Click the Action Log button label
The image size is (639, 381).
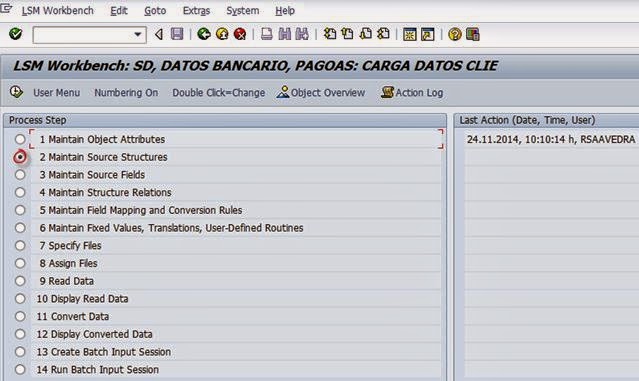click(419, 92)
